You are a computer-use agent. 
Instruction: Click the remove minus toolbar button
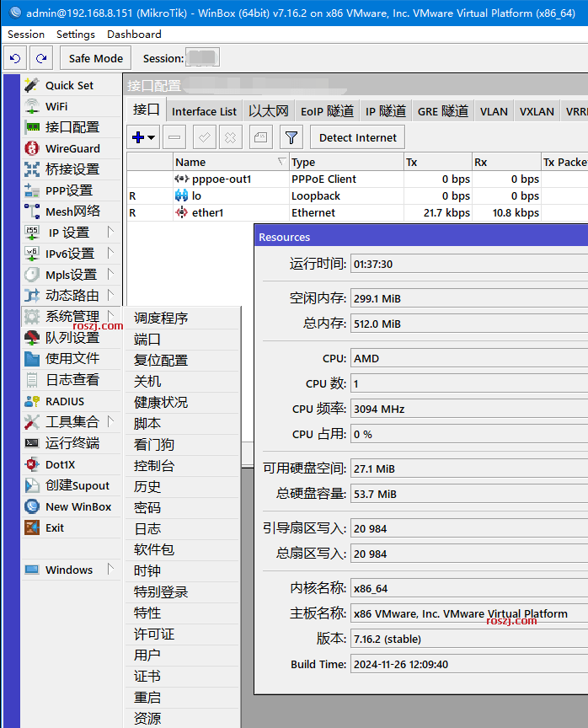[x=174, y=137]
